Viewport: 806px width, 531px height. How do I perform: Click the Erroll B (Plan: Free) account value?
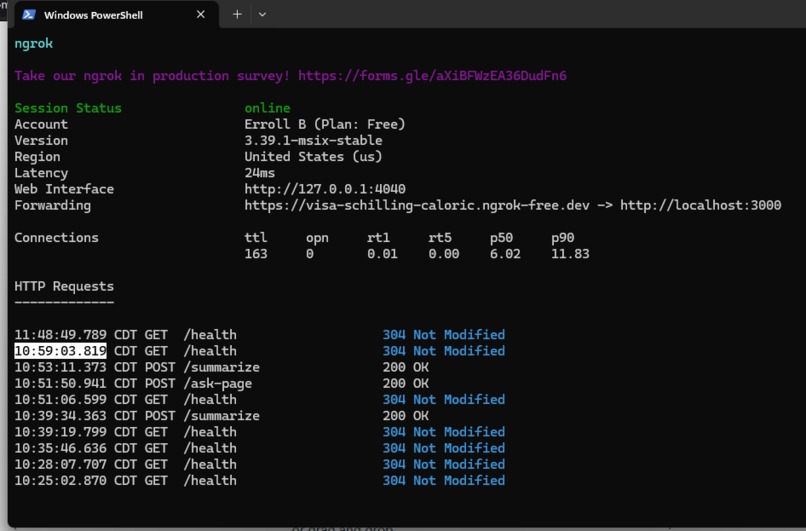pos(325,124)
